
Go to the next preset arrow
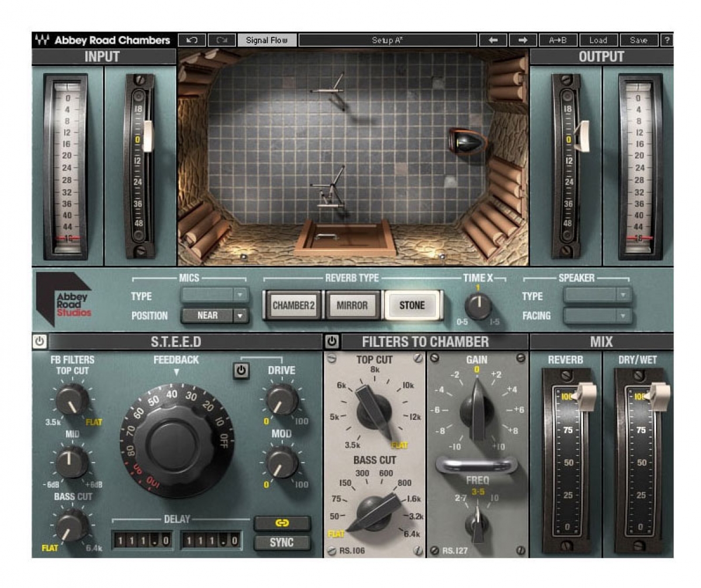[523, 40]
